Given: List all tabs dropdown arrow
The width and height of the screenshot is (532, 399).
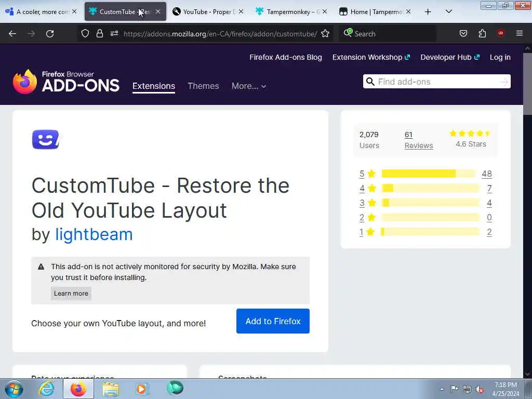Looking at the screenshot, I should pos(448,11).
